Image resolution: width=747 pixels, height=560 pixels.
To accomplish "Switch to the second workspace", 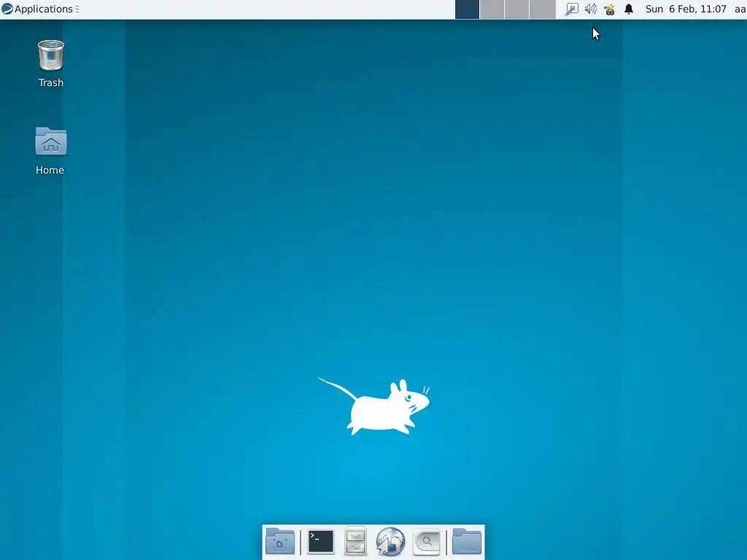I will [492, 9].
